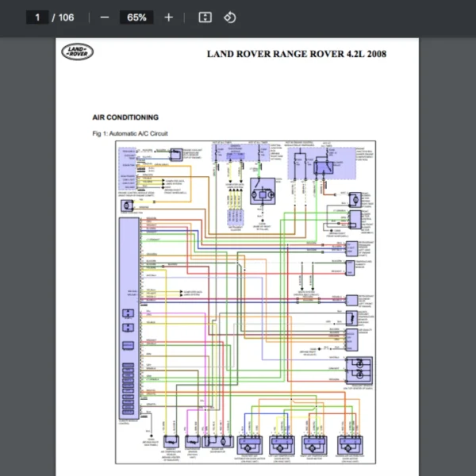Click the automatic A/C wiring diagram

(x=245, y=302)
